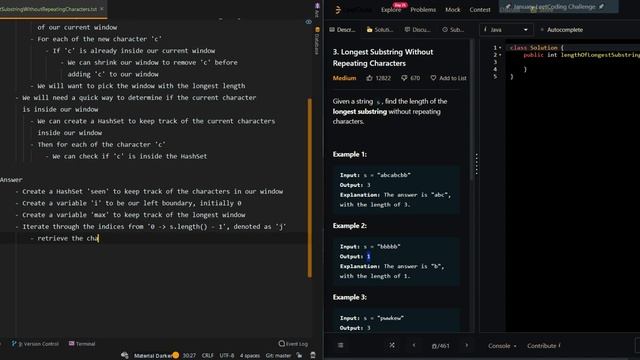Click the thumbs-down dislike icon
Screen dimensions: 640x360
tap(404, 78)
